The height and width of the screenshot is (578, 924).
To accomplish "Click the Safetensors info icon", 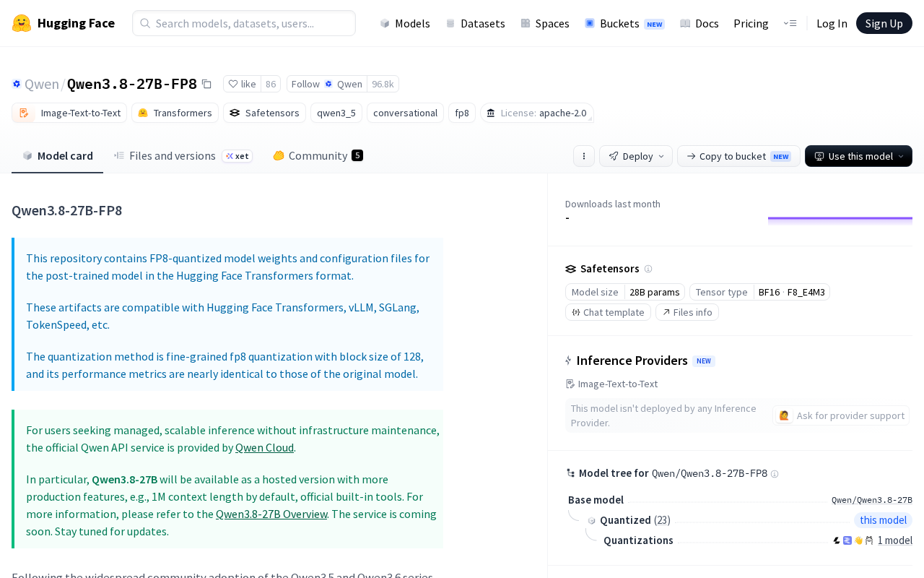I will [648, 269].
